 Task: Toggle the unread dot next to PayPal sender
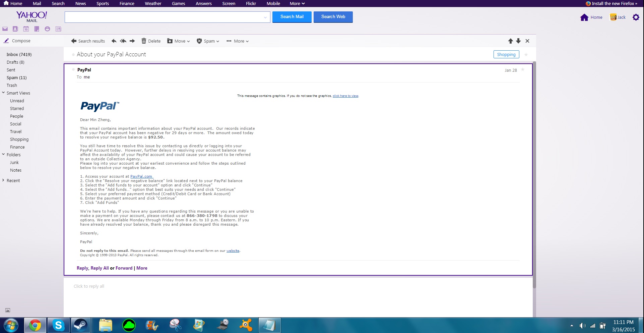tap(73, 70)
